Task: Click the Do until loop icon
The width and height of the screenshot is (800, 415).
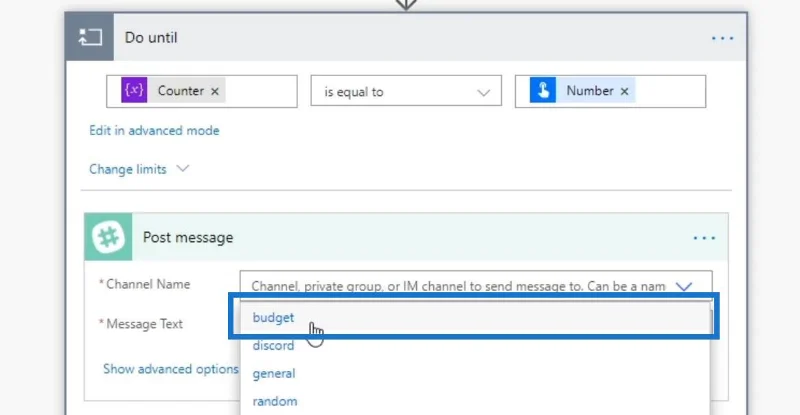Action: point(89,37)
